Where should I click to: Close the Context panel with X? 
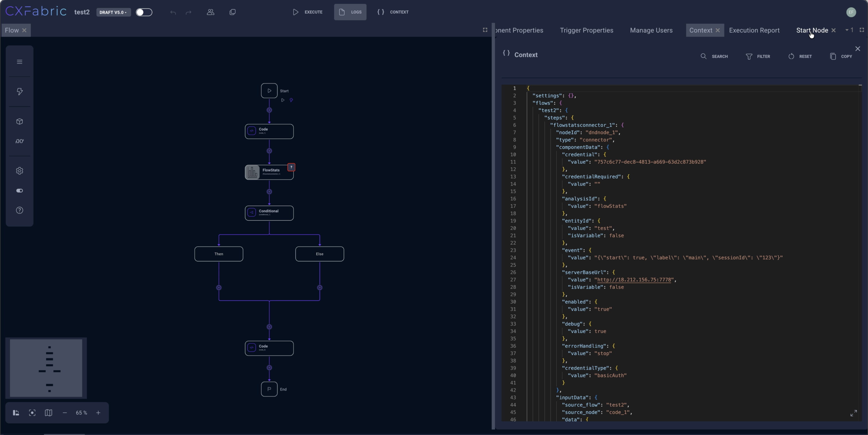(858, 49)
